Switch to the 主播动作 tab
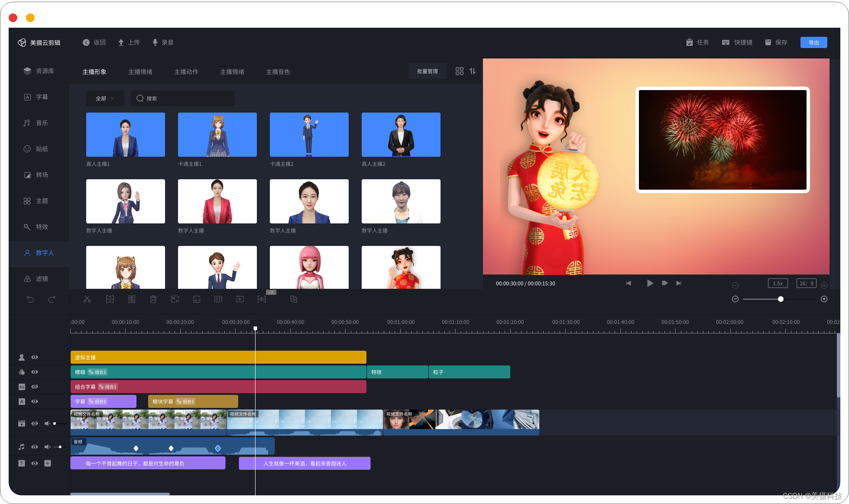Image resolution: width=849 pixels, height=504 pixels. pyautogui.click(x=186, y=72)
